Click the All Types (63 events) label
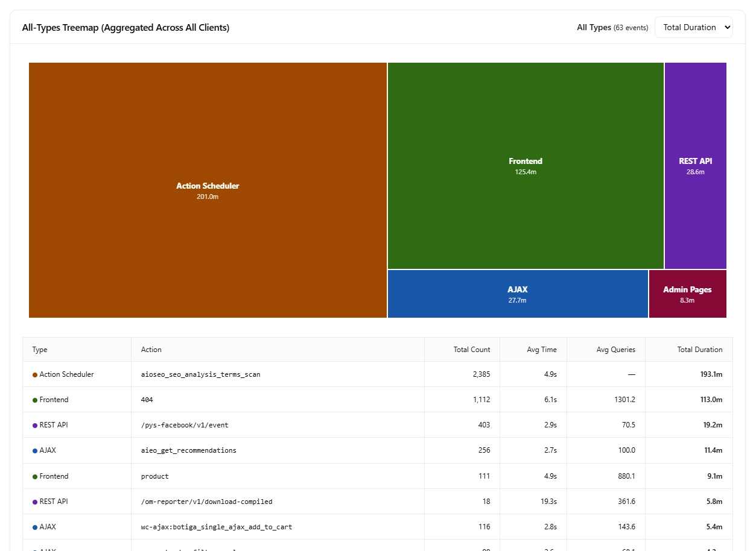This screenshot has height=551, width=756. tap(612, 27)
